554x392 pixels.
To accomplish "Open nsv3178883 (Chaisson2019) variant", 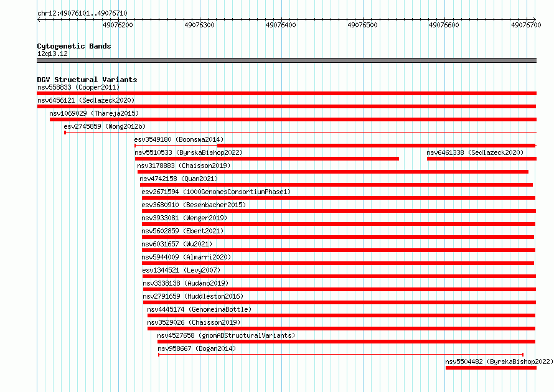I will coord(184,166).
